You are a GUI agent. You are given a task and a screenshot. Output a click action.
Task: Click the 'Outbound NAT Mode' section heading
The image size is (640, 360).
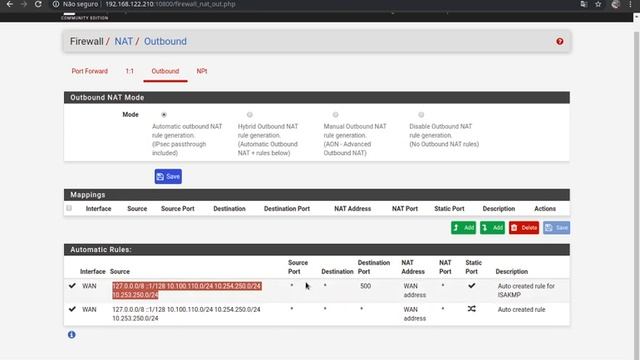107,98
